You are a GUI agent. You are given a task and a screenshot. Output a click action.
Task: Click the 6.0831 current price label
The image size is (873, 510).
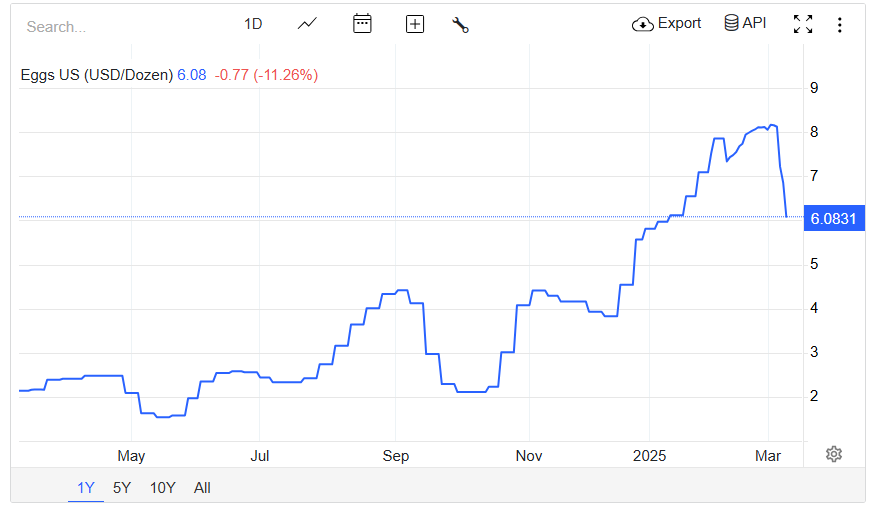[833, 218]
